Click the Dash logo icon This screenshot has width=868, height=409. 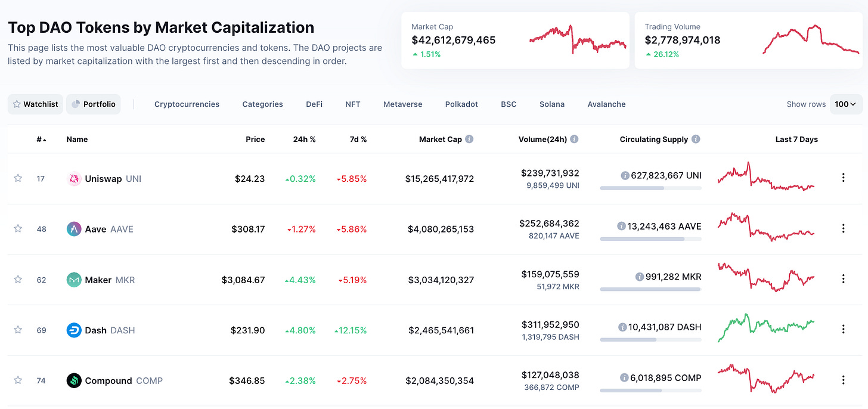(74, 330)
